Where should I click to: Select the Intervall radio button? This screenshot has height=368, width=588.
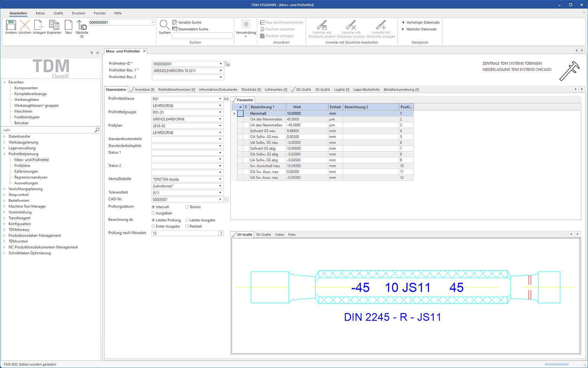click(153, 207)
